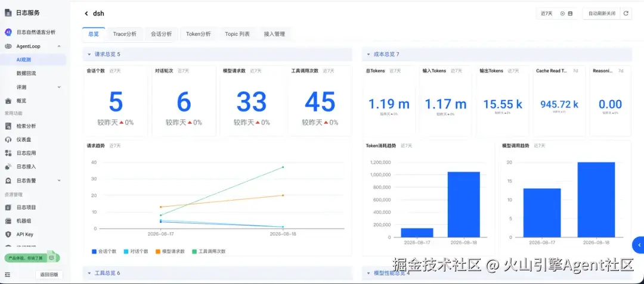
Task: Click the 概览 home icon
Action: coord(8,101)
